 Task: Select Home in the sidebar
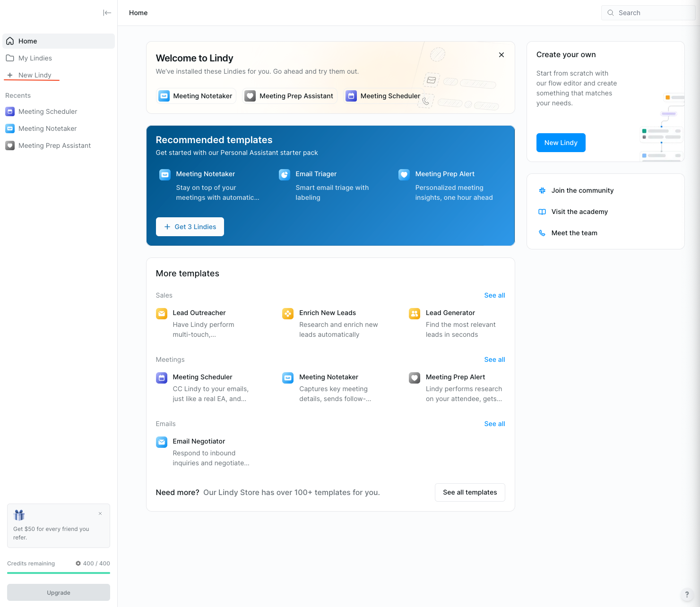tap(27, 41)
